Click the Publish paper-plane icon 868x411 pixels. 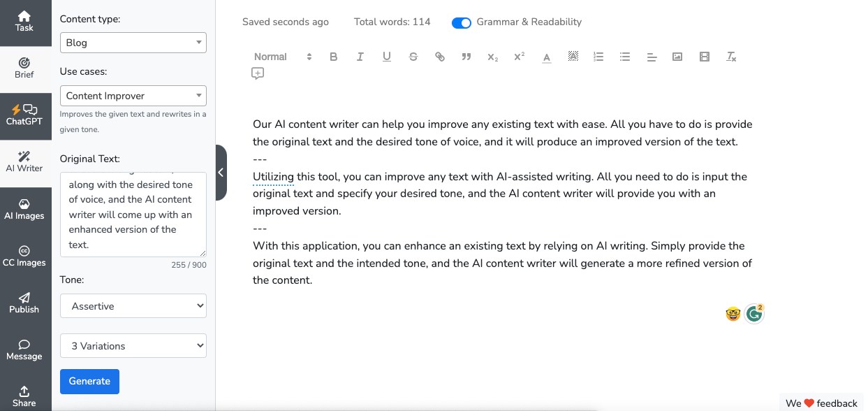pos(24,297)
